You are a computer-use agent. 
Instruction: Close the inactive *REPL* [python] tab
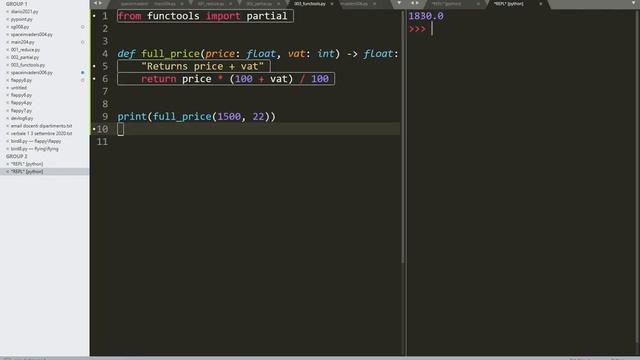point(478,4)
